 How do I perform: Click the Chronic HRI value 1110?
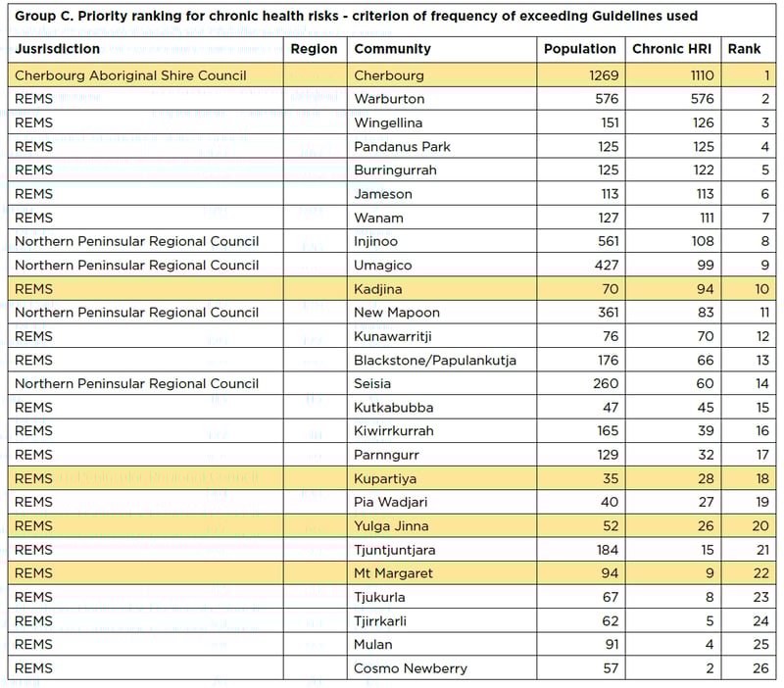tap(702, 75)
